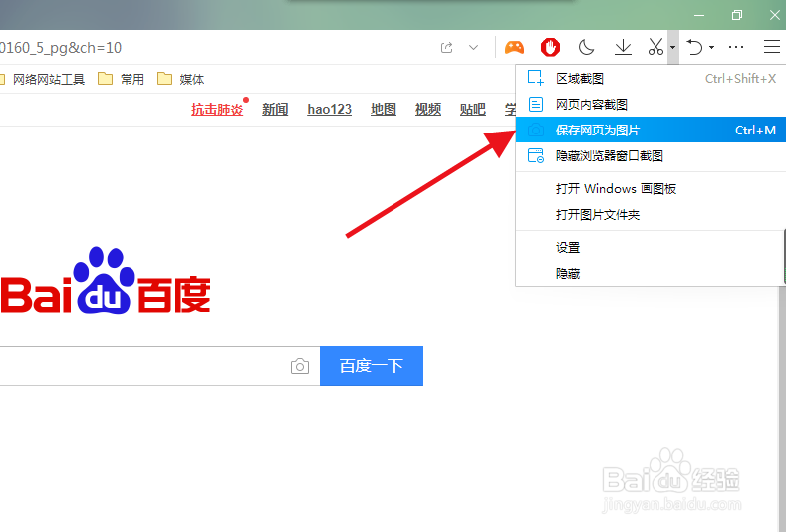This screenshot has width=786, height=532.
Task: Open 常用 bookmark folder
Action: pos(121,79)
